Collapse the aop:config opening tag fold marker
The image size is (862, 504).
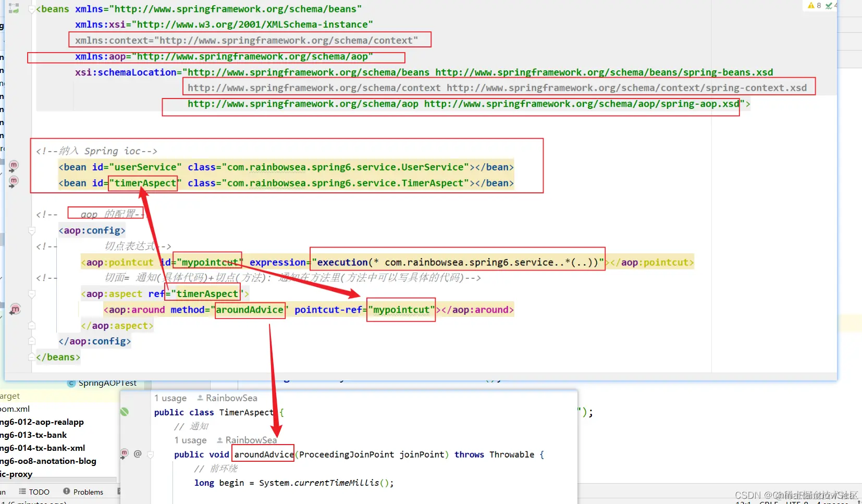click(32, 230)
